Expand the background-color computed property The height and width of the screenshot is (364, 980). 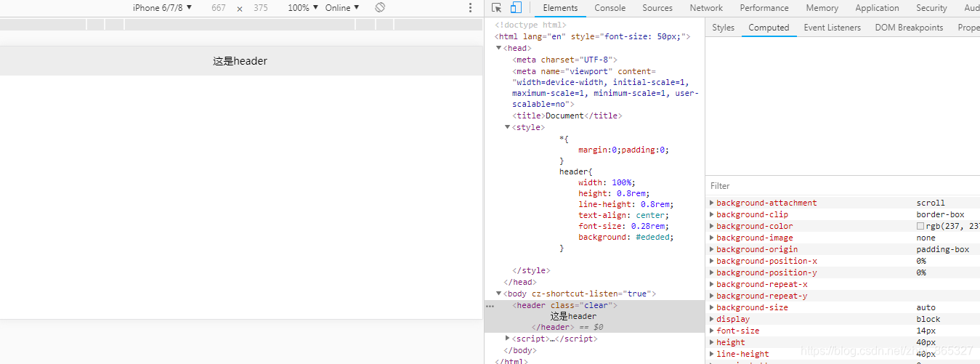(712, 227)
